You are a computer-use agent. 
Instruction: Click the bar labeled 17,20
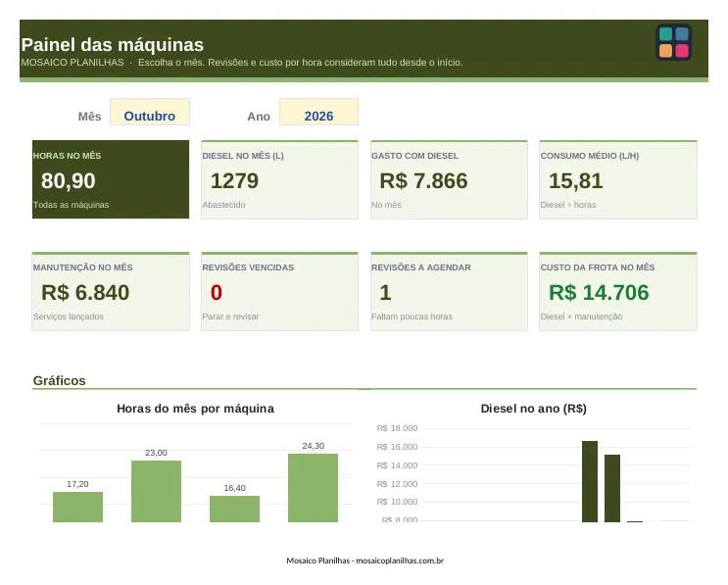pyautogui.click(x=77, y=507)
